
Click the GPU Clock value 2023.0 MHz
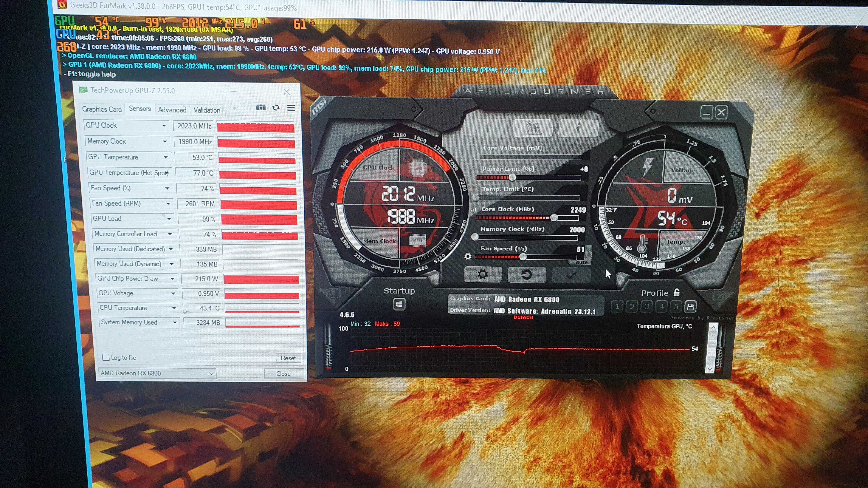point(194,126)
